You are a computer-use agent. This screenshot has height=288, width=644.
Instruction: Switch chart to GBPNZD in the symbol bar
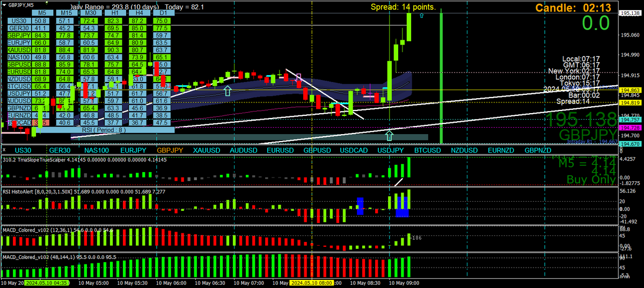(x=538, y=151)
